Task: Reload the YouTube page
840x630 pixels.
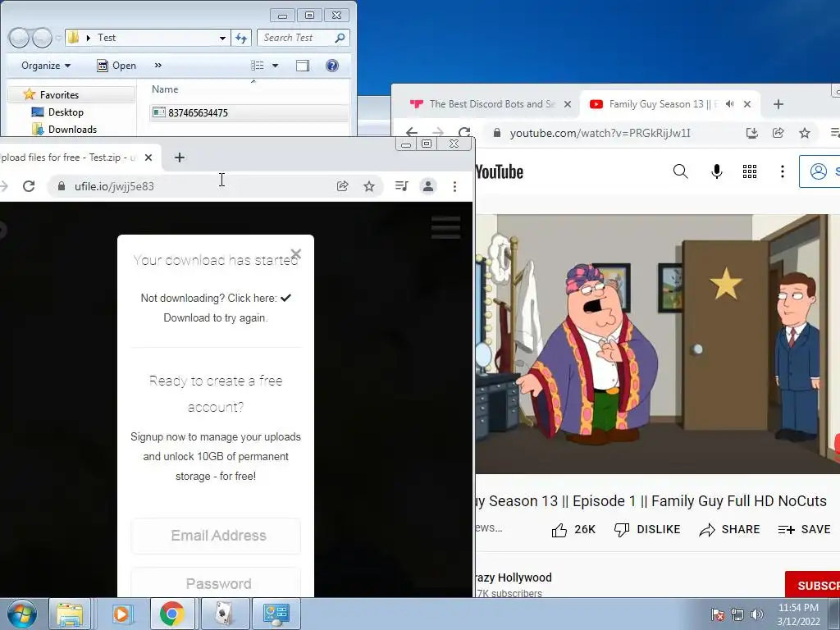Action: click(464, 132)
